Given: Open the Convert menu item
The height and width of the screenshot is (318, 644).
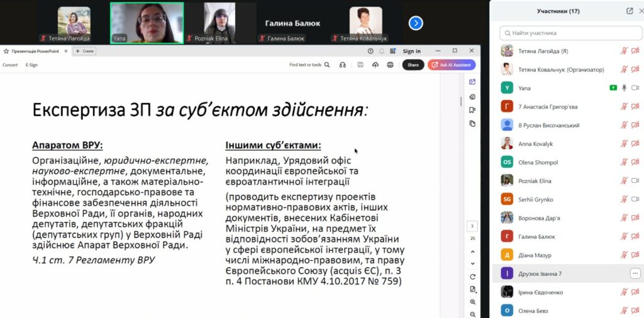Looking at the screenshot, I should tap(10, 65).
